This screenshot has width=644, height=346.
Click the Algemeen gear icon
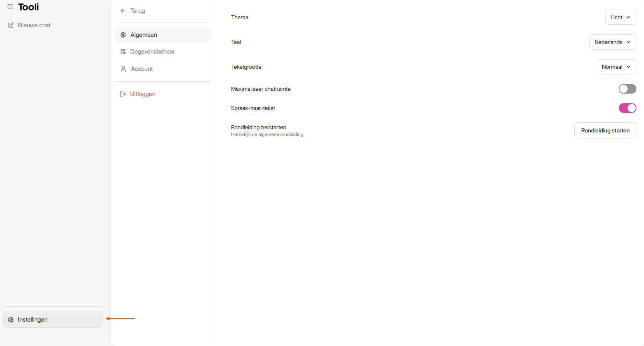[x=123, y=35]
